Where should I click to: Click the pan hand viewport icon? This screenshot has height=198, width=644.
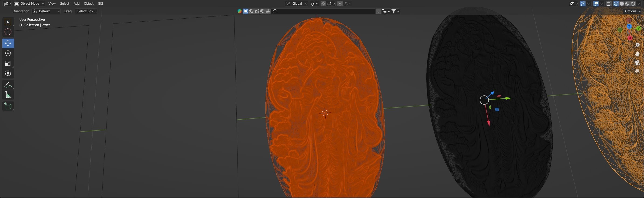[637, 54]
